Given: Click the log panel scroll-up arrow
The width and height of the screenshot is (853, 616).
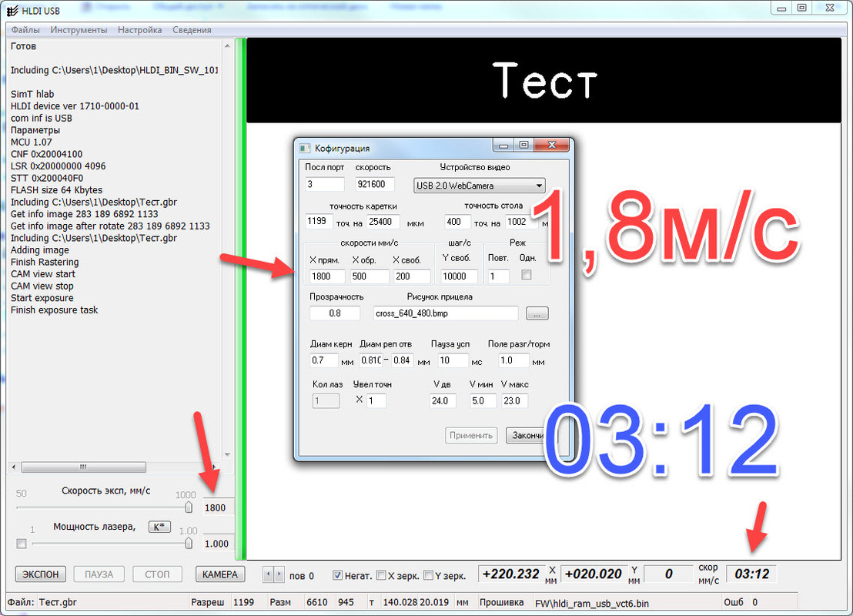Looking at the screenshot, I should 227,46.
